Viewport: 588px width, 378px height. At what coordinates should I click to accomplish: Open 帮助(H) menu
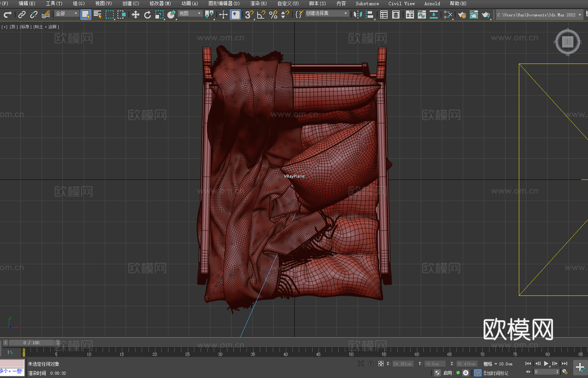(x=458, y=3)
